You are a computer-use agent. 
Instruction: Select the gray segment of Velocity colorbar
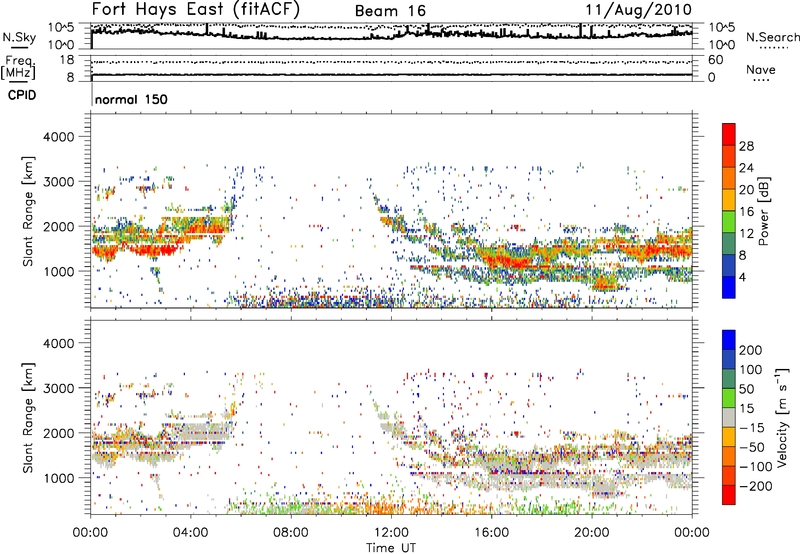point(729,418)
